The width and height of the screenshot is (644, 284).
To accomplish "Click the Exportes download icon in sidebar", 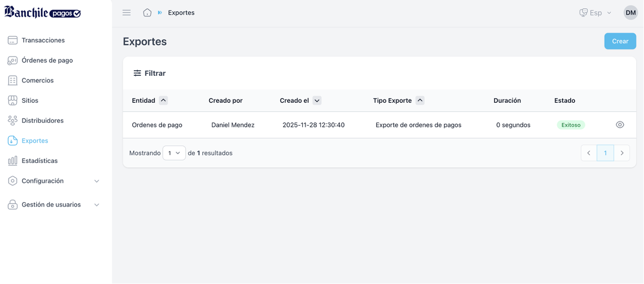I will click(x=13, y=141).
